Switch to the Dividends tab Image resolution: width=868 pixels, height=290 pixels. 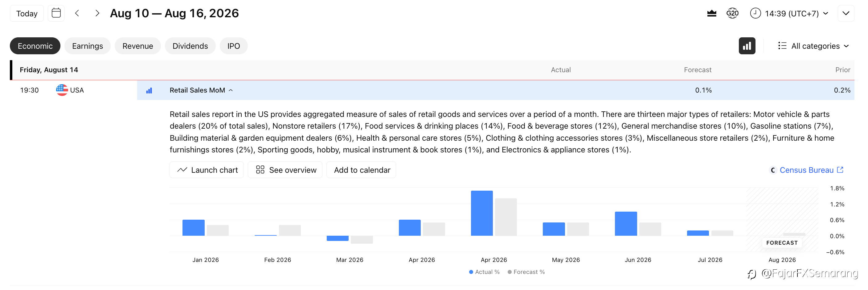(190, 46)
